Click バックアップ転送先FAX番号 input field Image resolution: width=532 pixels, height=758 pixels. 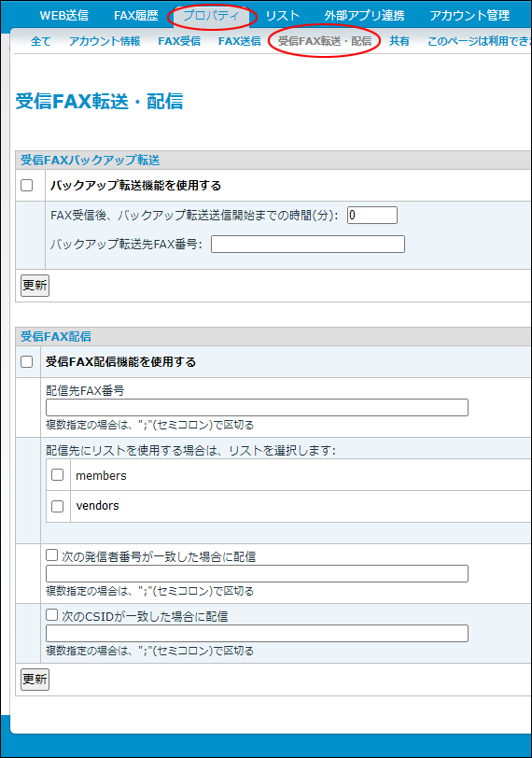pyautogui.click(x=308, y=245)
